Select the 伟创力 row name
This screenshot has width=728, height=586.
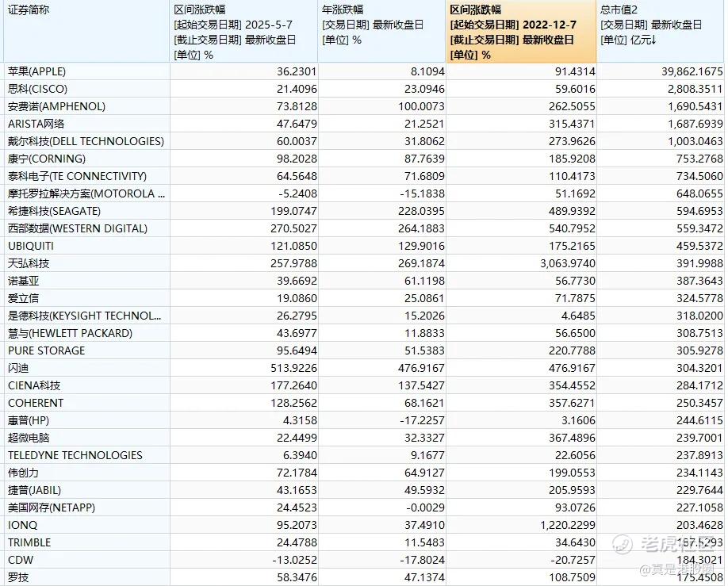click(23, 473)
